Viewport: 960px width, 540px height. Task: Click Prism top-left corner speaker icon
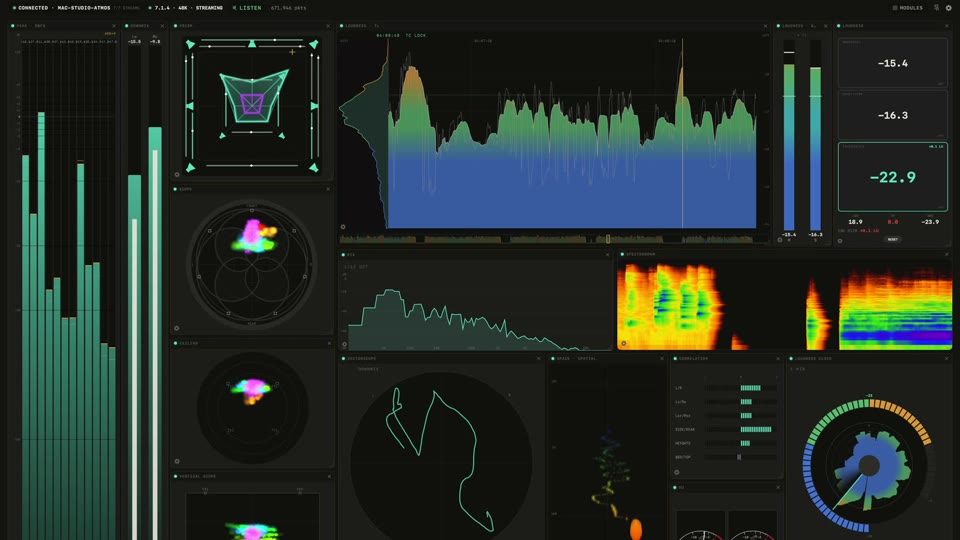pyautogui.click(x=190, y=45)
